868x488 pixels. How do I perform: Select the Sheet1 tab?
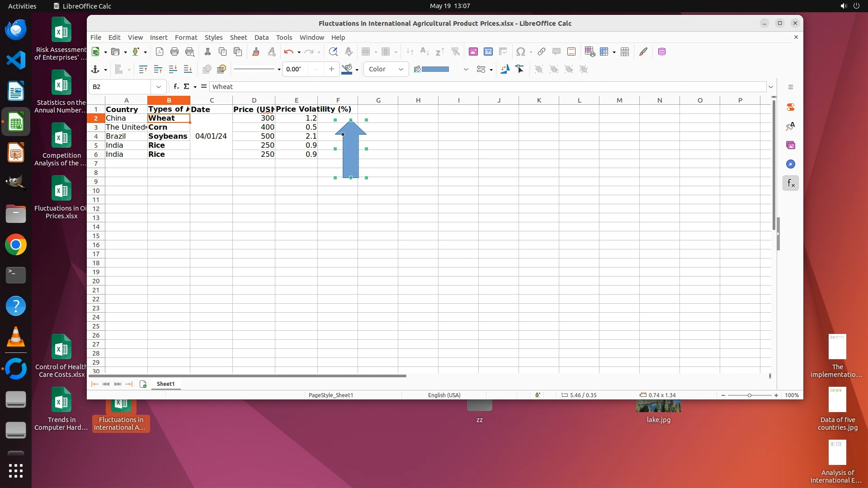click(165, 384)
